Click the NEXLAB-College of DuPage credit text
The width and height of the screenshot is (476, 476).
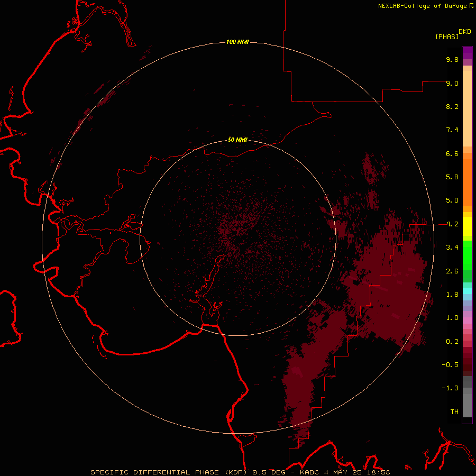422,6
